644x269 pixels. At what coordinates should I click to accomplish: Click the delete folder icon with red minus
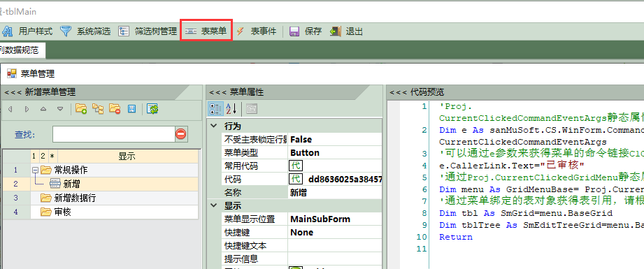(x=115, y=109)
